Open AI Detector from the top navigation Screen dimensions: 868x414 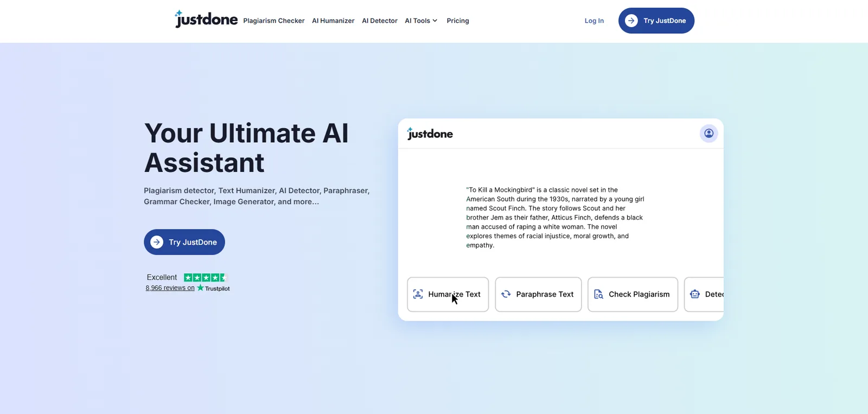point(380,21)
